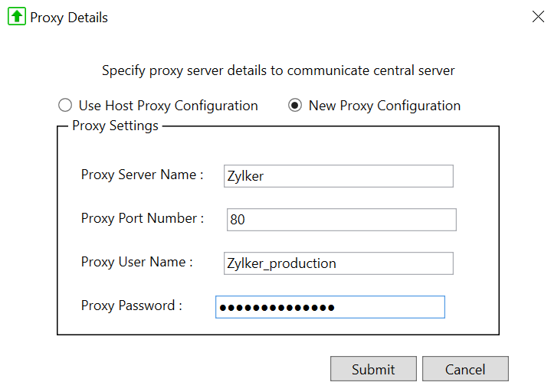551x392 pixels.
Task: Click the "New Proxy Configuration" label text
Action: pos(384,106)
